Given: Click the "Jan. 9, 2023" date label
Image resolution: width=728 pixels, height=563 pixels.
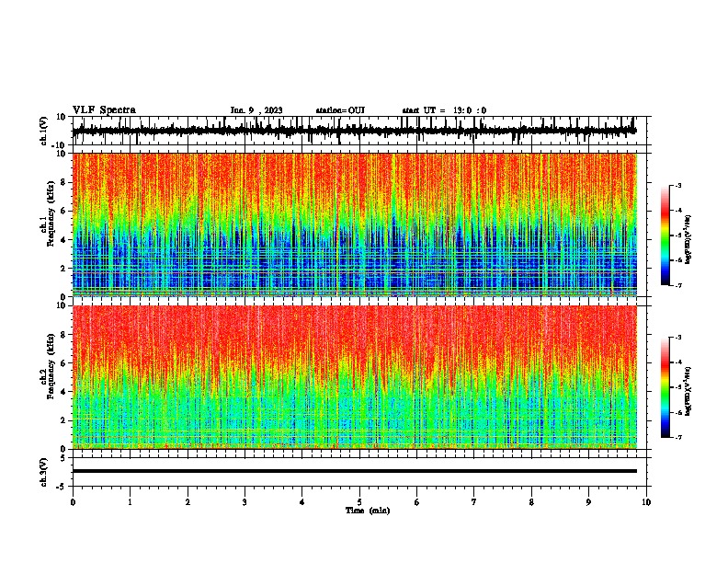Looking at the screenshot, I should pos(256,110).
